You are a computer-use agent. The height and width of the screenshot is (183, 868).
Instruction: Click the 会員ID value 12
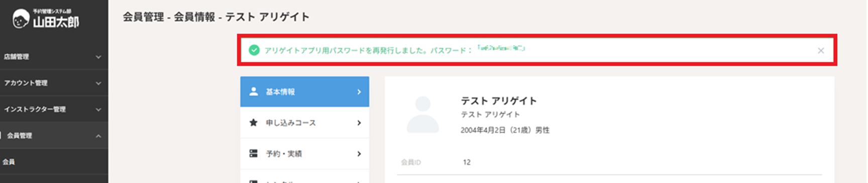point(467,162)
